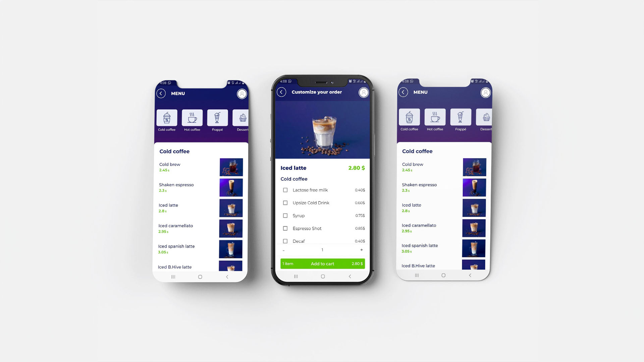Tap the back arrow on customize screen
Image resolution: width=644 pixels, height=362 pixels.
click(282, 92)
